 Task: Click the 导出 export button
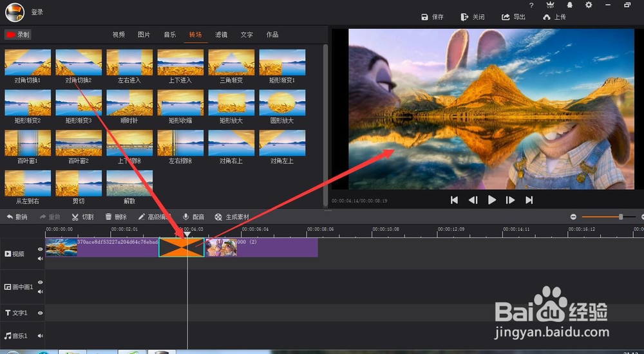point(513,17)
